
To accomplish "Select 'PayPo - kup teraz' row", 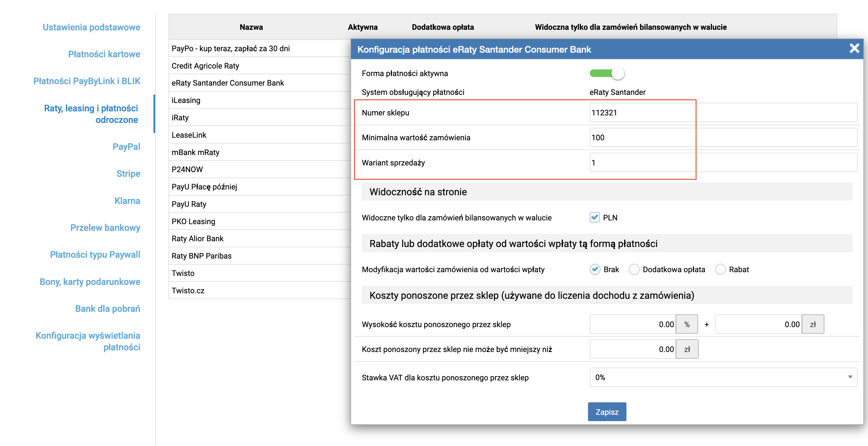I will pyautogui.click(x=260, y=49).
